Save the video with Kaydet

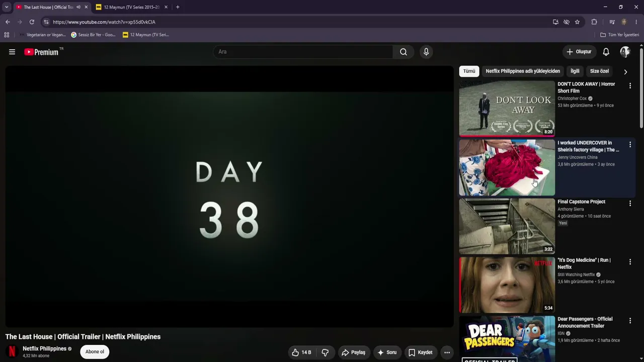tap(420, 352)
